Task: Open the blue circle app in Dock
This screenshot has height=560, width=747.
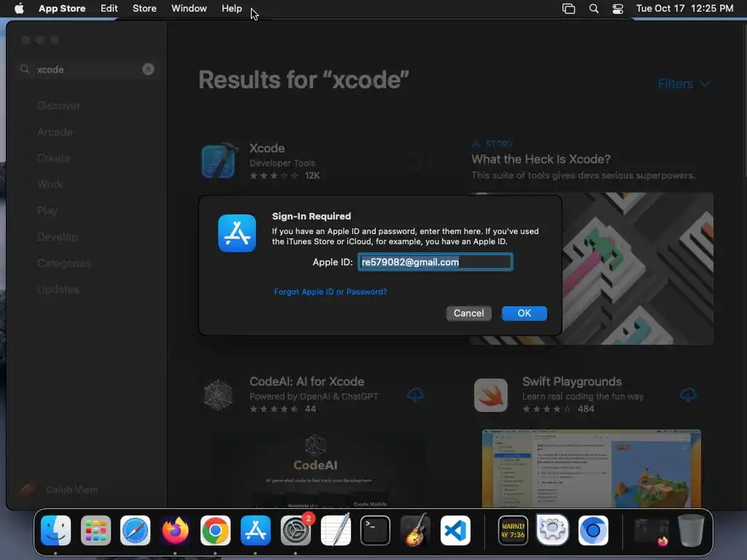Action: click(x=593, y=531)
